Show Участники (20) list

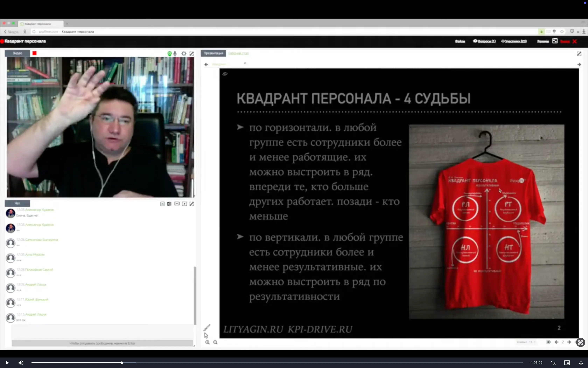pyautogui.click(x=514, y=41)
